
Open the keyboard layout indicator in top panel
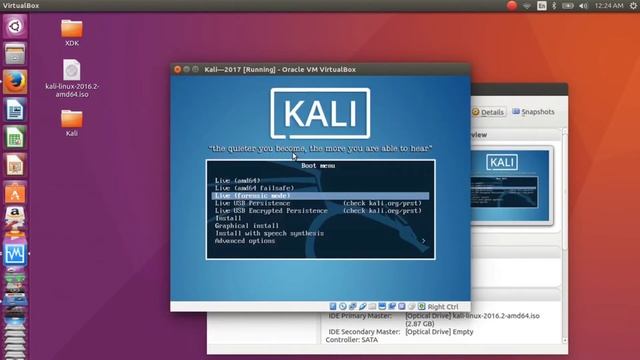(542, 6)
